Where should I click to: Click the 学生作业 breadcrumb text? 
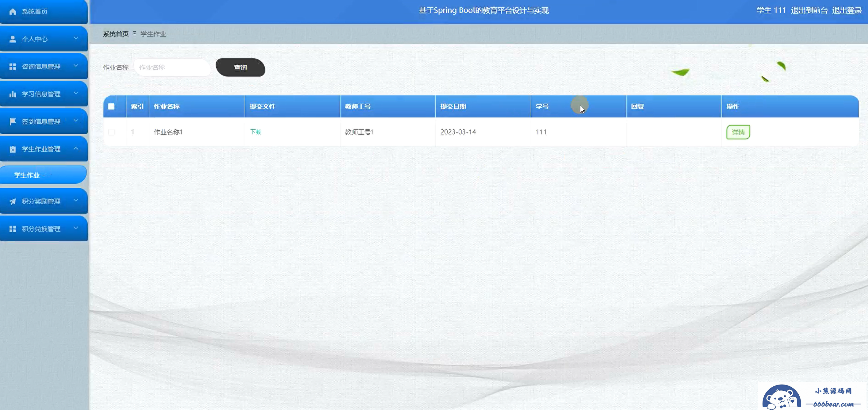click(x=153, y=34)
